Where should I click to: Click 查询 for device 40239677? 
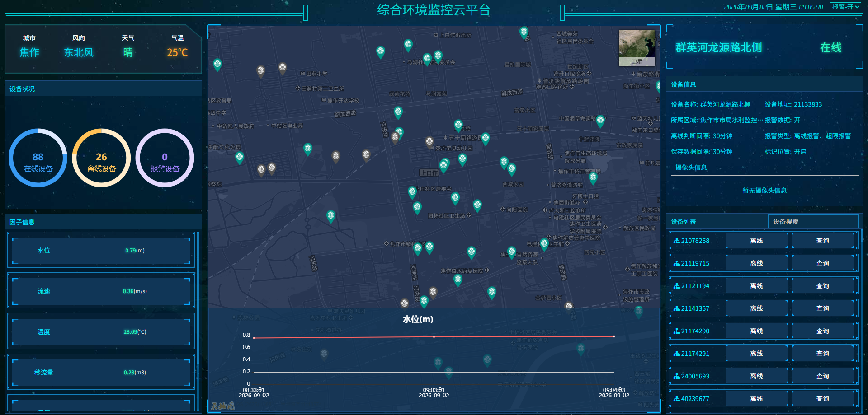tap(822, 399)
